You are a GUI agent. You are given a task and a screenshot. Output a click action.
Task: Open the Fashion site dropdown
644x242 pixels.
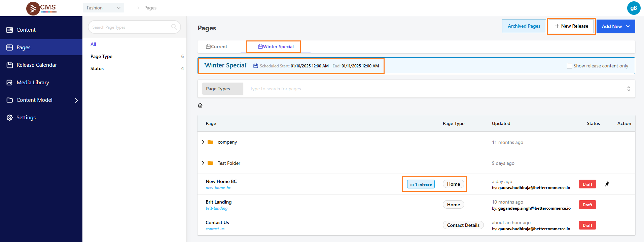coord(103,8)
